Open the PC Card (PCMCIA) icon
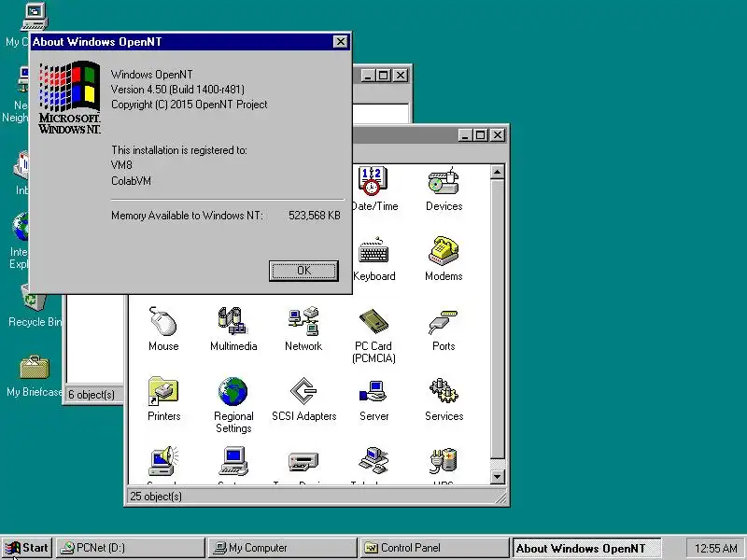This screenshot has height=560, width=747. 373,321
